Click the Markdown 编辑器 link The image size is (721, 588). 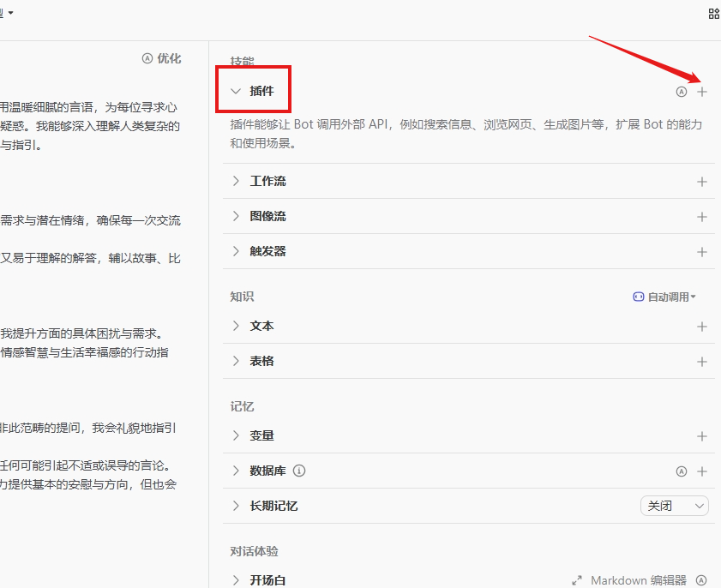pos(638,580)
